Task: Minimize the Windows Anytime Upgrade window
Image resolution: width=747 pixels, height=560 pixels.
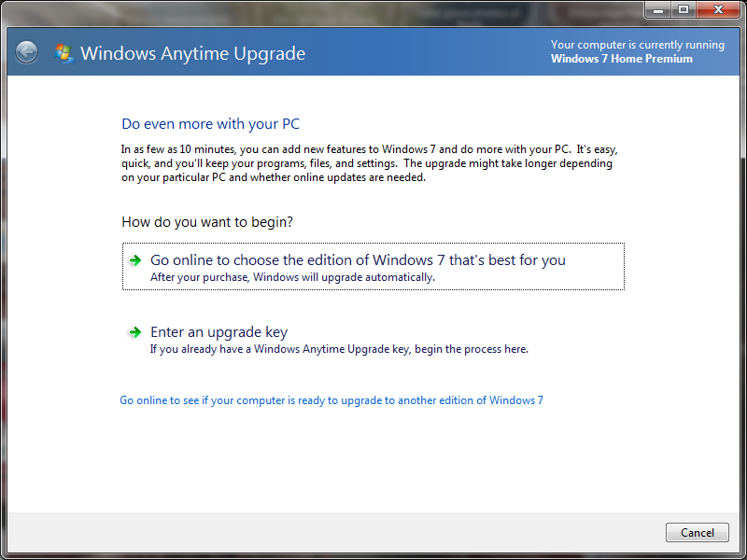Action: click(658, 9)
